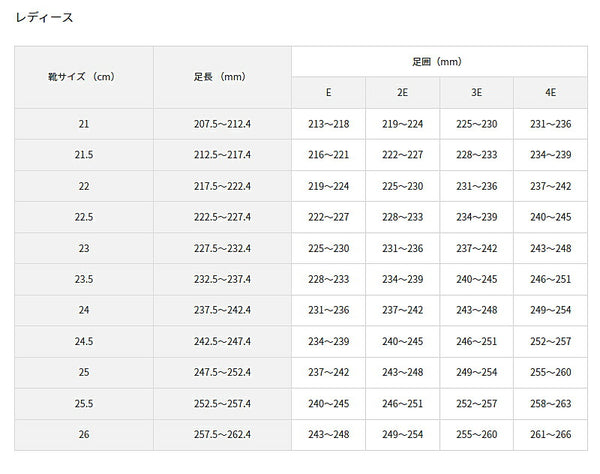
Task: Click the 2E value for size 25
Action: point(402,373)
